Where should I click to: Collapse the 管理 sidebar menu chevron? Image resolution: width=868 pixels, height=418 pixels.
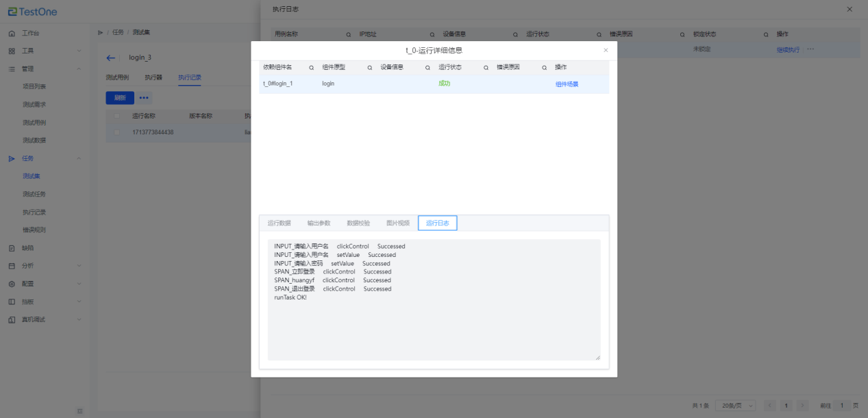(79, 69)
